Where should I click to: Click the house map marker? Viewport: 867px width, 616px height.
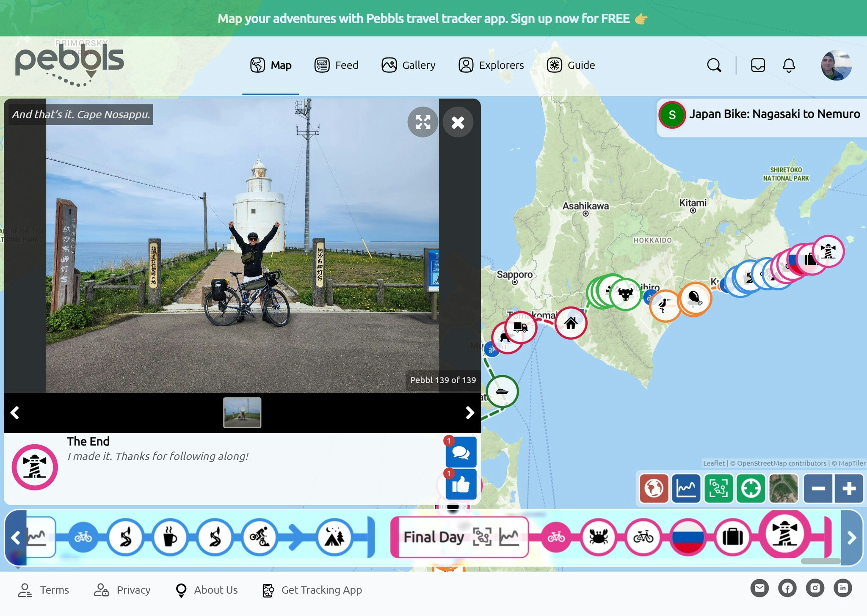571,323
